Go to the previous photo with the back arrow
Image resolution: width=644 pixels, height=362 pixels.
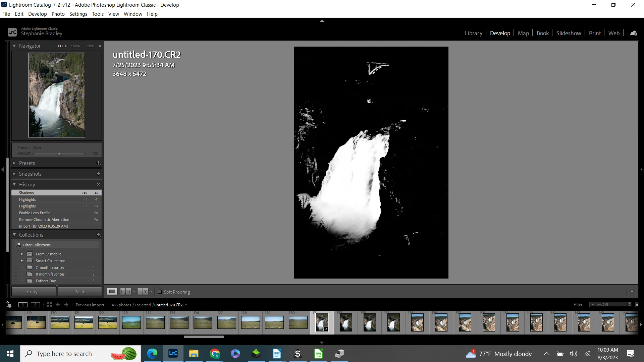(x=58, y=305)
